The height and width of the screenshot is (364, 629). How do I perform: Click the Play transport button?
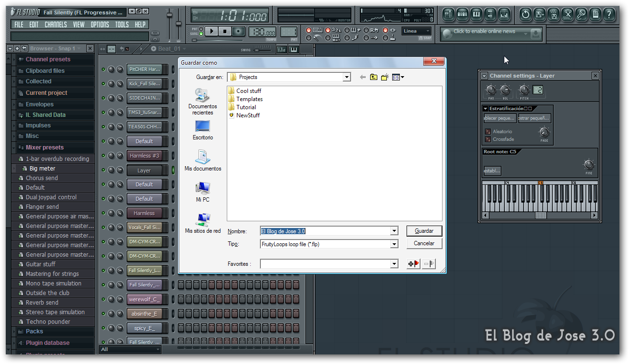click(211, 31)
